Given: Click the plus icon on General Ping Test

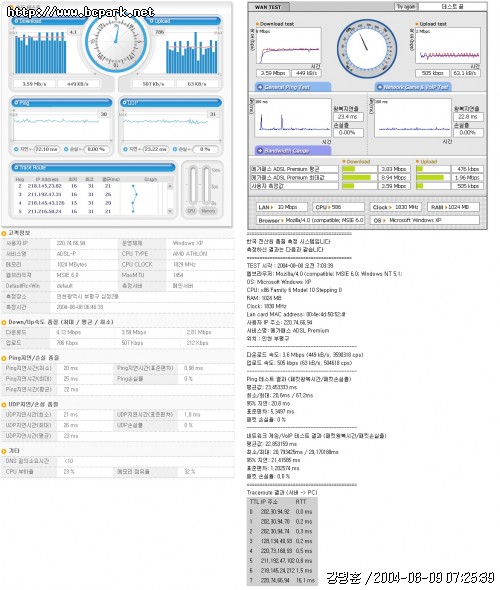Looking at the screenshot, I should coord(260,87).
